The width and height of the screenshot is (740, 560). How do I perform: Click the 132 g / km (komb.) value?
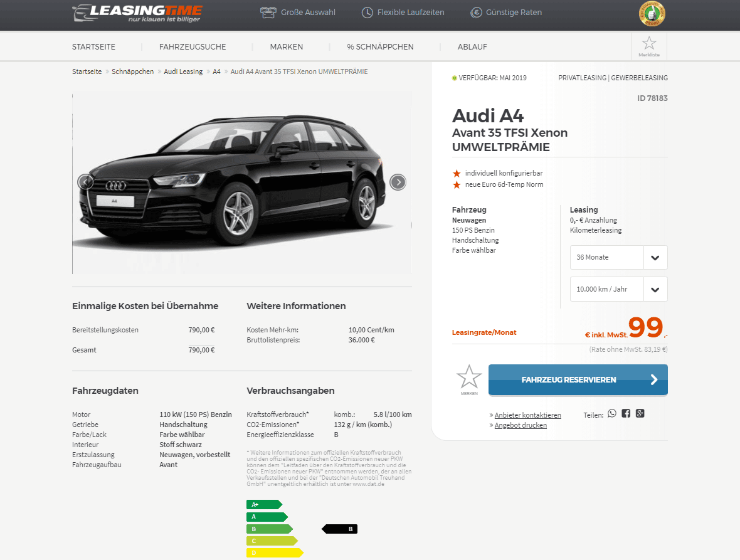point(363,424)
